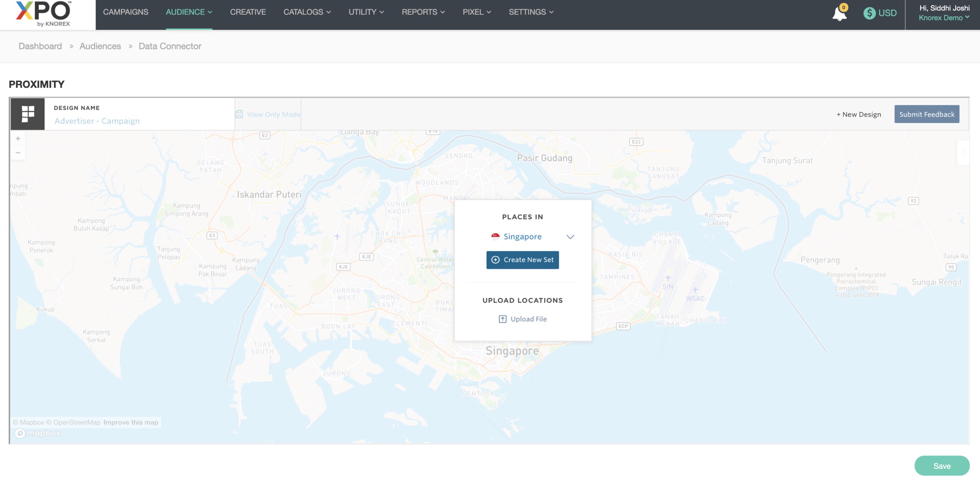Screen dimensions: 980x477
Task: Expand the collapsed side panel arrow on the map's right edge
Action: tap(963, 153)
